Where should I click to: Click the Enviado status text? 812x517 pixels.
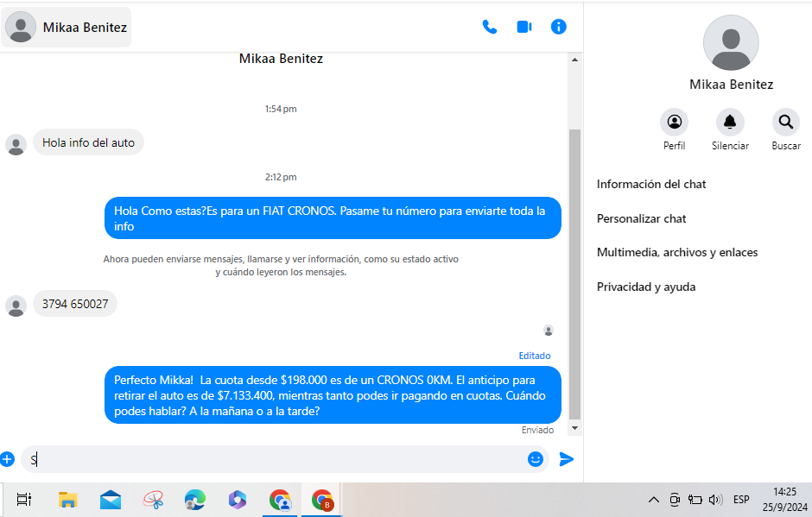pyautogui.click(x=537, y=430)
